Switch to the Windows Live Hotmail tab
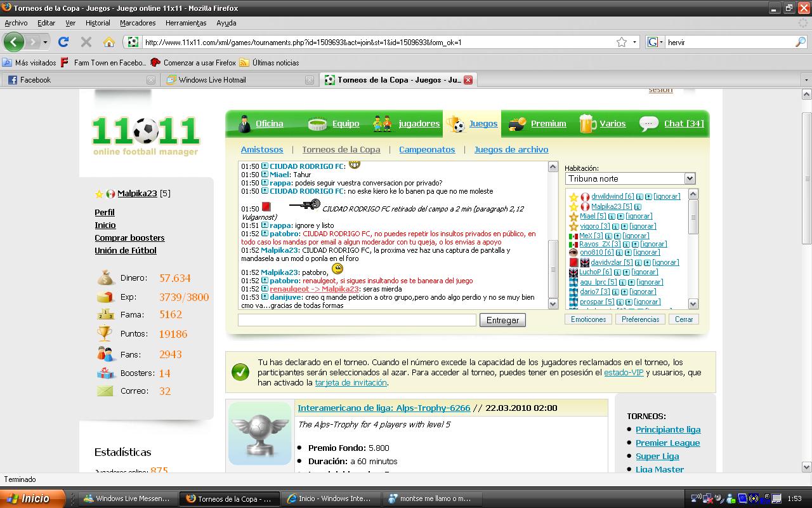812x508 pixels. point(212,80)
